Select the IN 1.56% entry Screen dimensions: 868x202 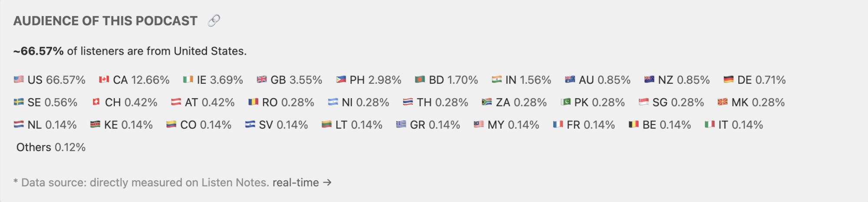pos(521,80)
